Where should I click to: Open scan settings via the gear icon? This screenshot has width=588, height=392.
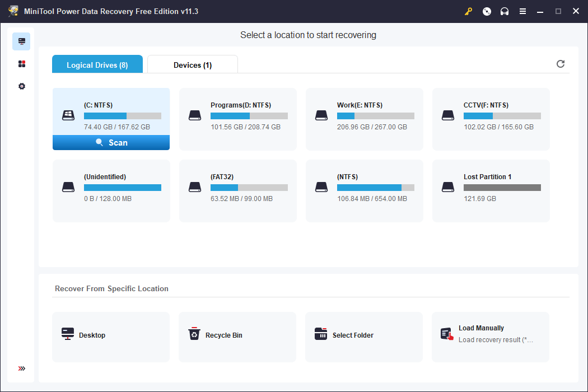pyautogui.click(x=21, y=86)
